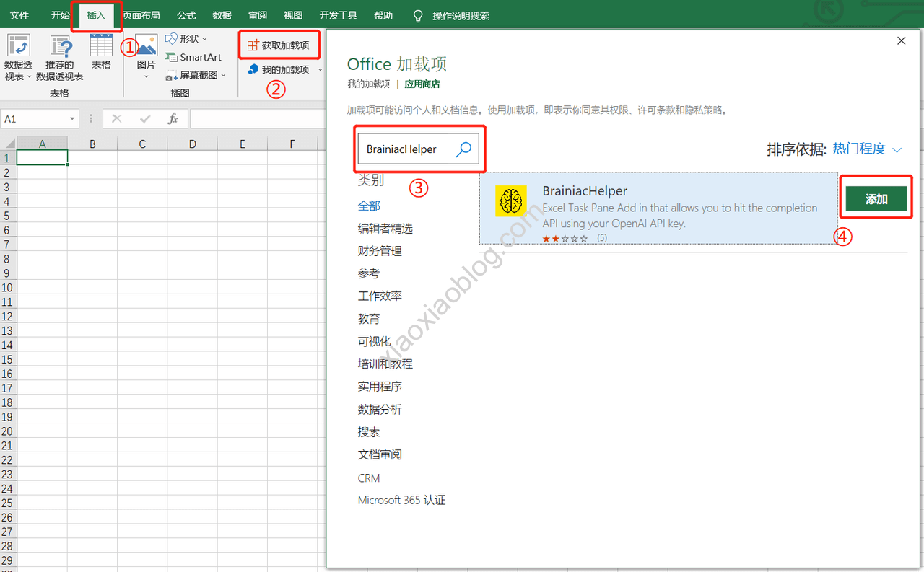Switch to the View (视图) tab

pyautogui.click(x=293, y=15)
